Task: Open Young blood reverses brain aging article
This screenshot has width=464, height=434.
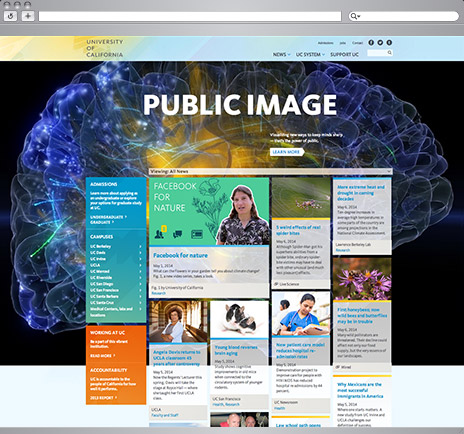Action: coord(236,350)
